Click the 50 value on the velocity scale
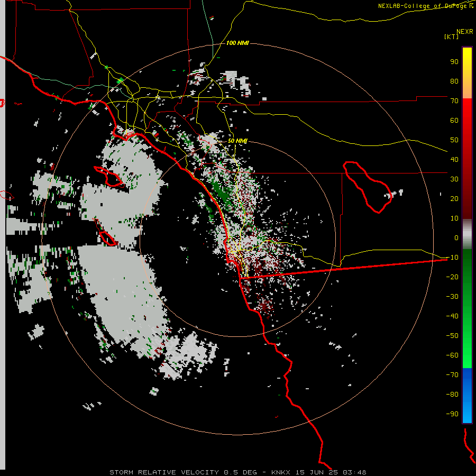Screen dimensions: 476x476 coord(454,140)
